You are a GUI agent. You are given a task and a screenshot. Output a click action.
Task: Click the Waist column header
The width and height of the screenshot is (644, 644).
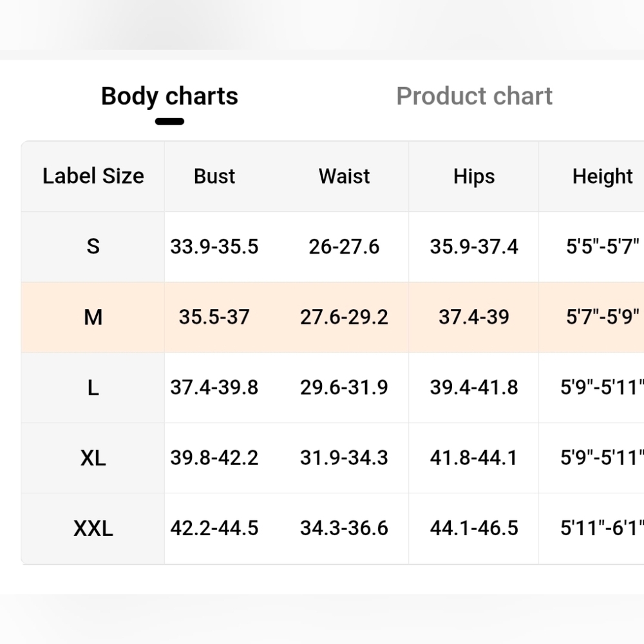(344, 176)
